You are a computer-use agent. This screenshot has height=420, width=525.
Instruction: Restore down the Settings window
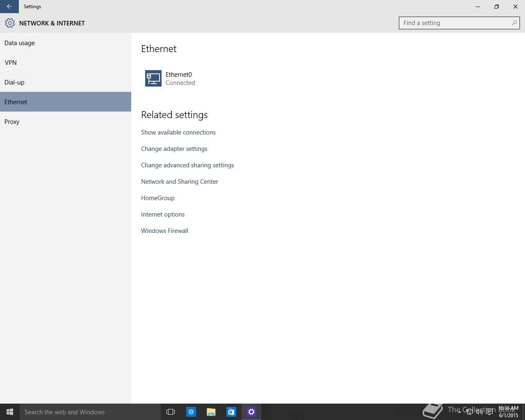497,7
